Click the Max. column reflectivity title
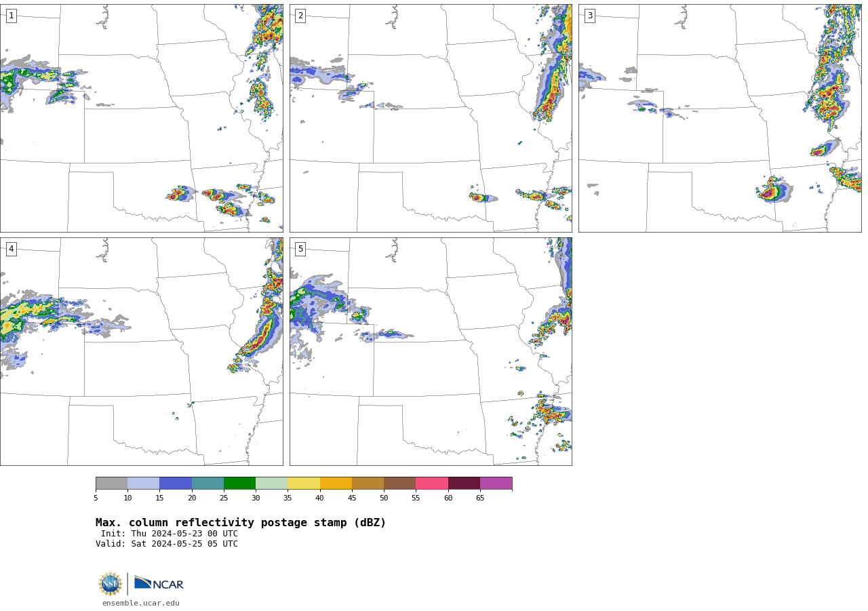The width and height of the screenshot is (868, 611). point(241,523)
